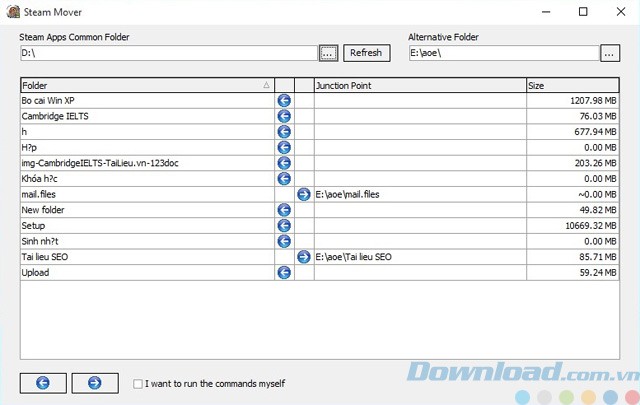Click the left arrow icon for Bo cai Win XP
This screenshot has width=640, height=405.
(x=284, y=101)
